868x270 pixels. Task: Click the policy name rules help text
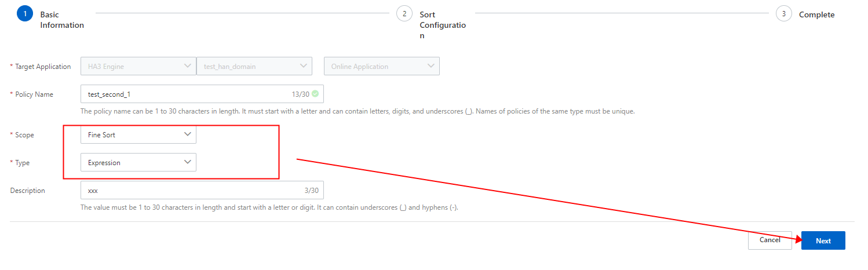[358, 111]
